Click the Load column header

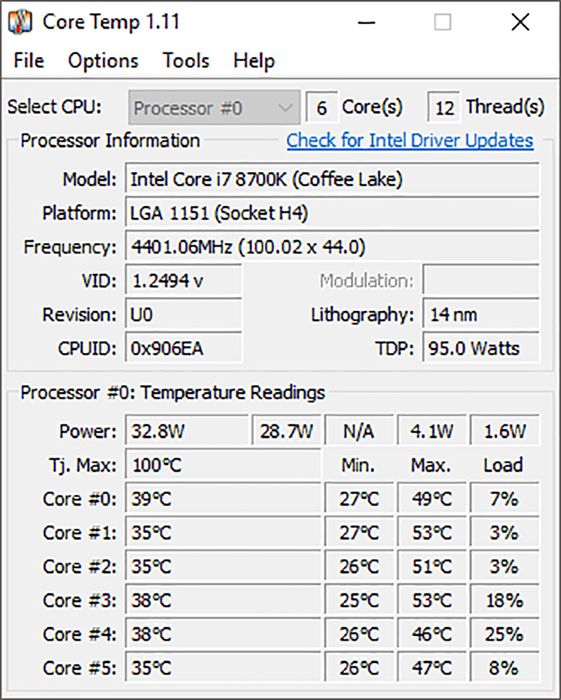tap(503, 465)
